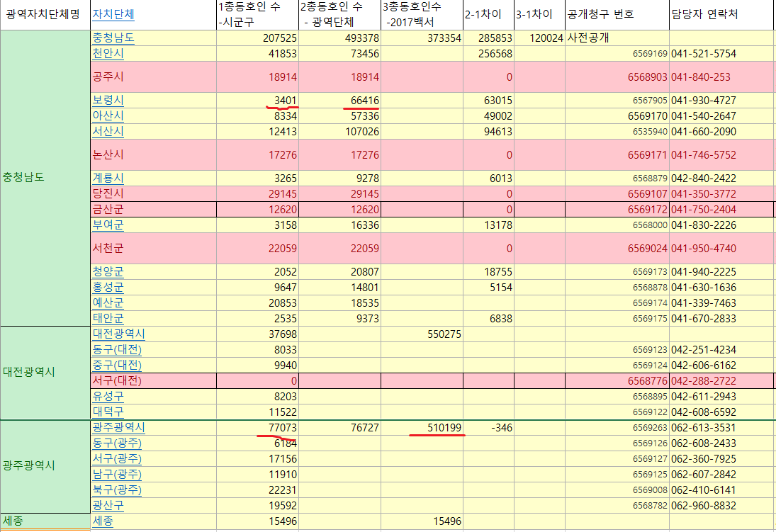
Task: Select the red 공주시 cell
Action: point(153,77)
